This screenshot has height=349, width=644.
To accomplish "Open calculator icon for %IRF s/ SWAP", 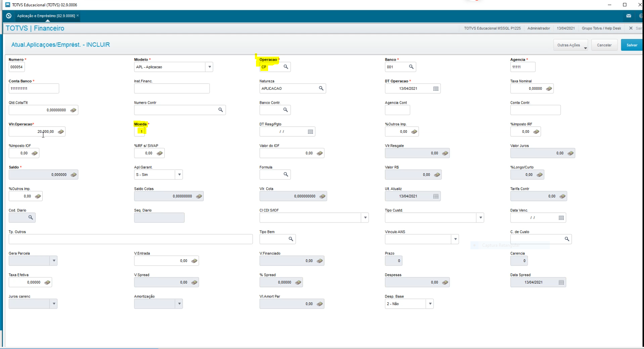I will [x=160, y=153].
